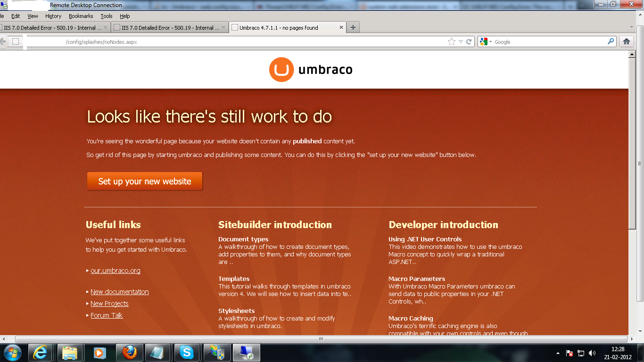Viewport: 644px width, 362px height.
Task: Show hidden system tray icons arrow
Action: pos(558,353)
